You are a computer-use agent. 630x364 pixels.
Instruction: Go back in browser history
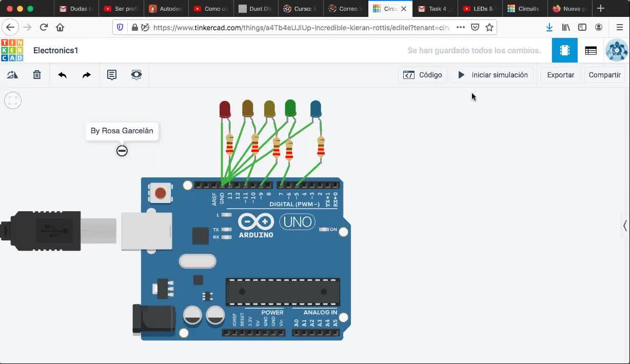10,28
